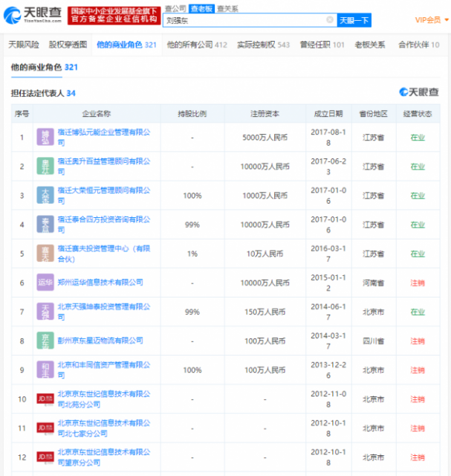Click the JD logo in row 10
The width and height of the screenshot is (451, 476).
point(45,399)
